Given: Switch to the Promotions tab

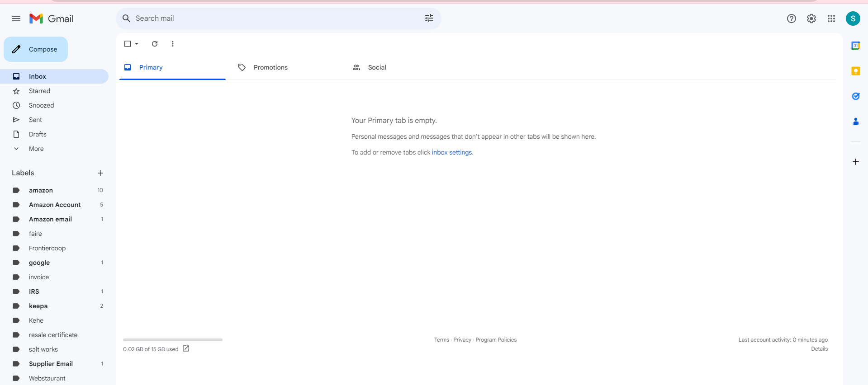Looking at the screenshot, I should pos(287,67).
